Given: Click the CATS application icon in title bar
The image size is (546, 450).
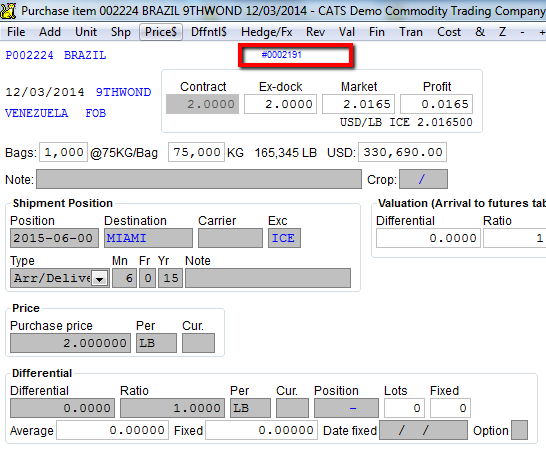Looking at the screenshot, I should pyautogui.click(x=8, y=10).
